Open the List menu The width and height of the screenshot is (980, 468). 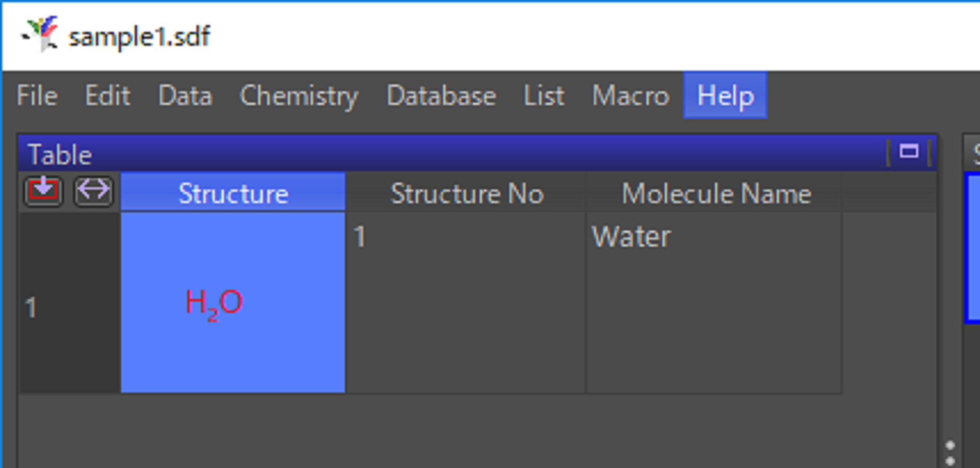pyautogui.click(x=544, y=96)
